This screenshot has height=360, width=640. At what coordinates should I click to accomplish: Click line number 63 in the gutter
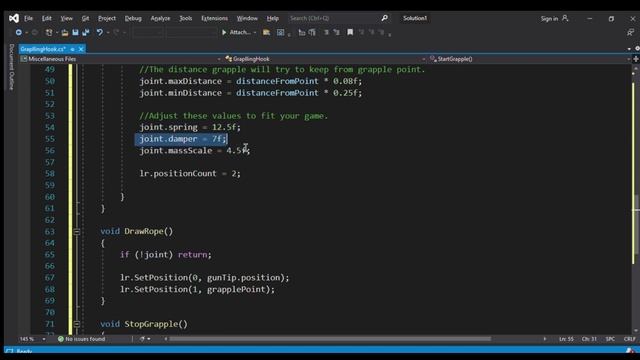coord(49,232)
